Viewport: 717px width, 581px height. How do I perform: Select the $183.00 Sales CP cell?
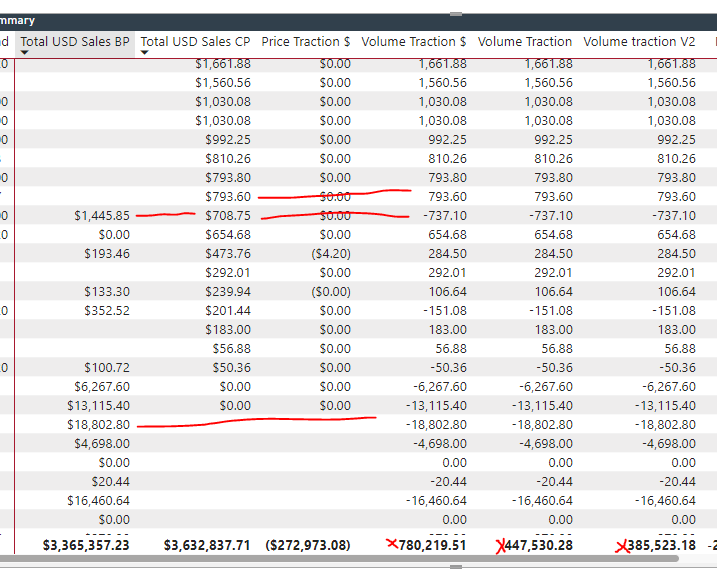pos(228,330)
